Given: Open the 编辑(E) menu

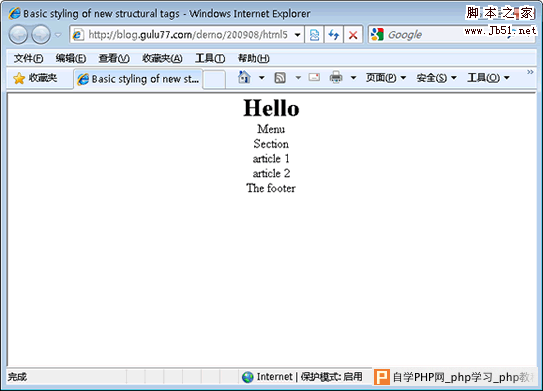Looking at the screenshot, I should [x=71, y=58].
